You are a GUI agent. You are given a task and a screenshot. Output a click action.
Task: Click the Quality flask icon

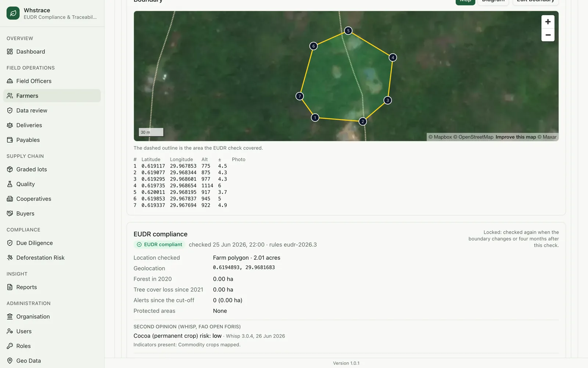click(10, 184)
